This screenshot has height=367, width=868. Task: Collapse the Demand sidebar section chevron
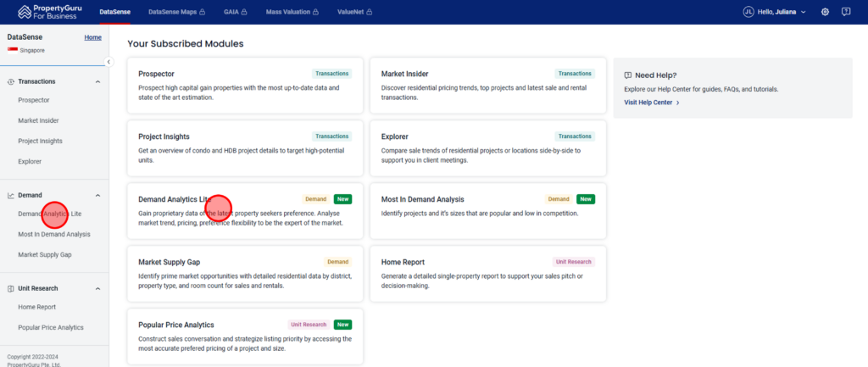[x=98, y=196]
